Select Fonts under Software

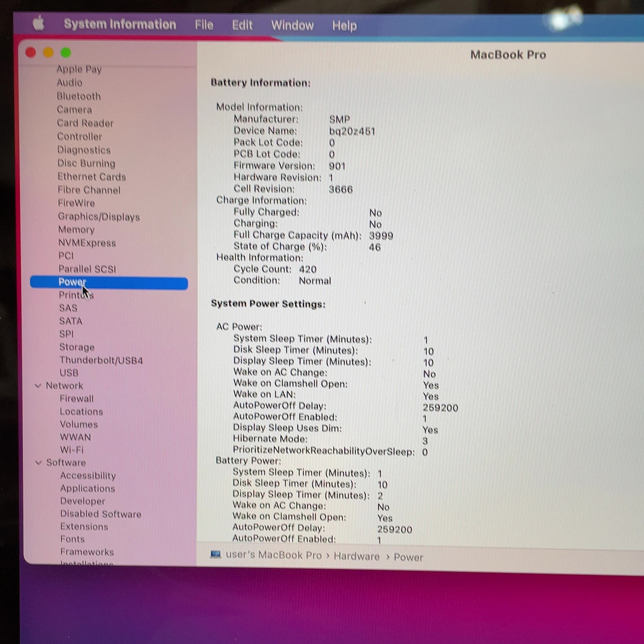pos(72,539)
